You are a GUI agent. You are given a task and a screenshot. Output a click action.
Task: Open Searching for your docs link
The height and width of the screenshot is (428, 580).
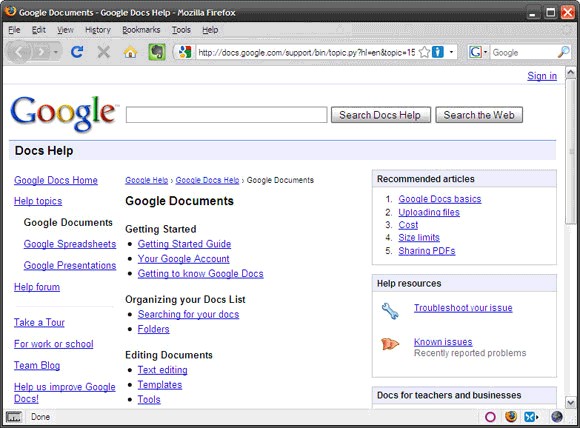pos(188,314)
